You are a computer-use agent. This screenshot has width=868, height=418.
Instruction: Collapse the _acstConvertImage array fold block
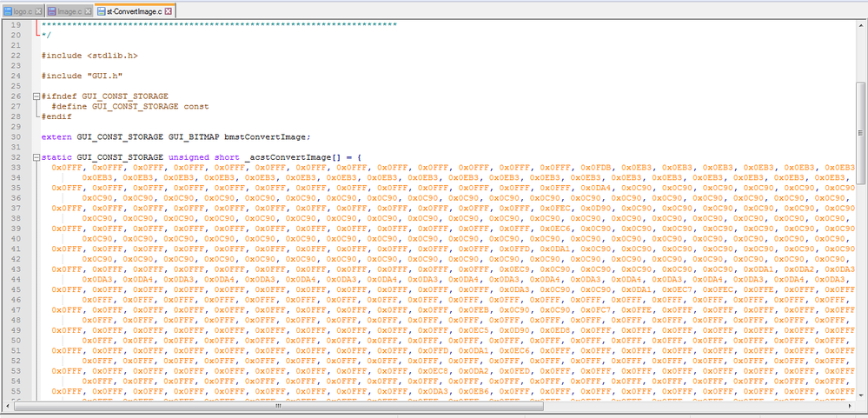(x=36, y=157)
